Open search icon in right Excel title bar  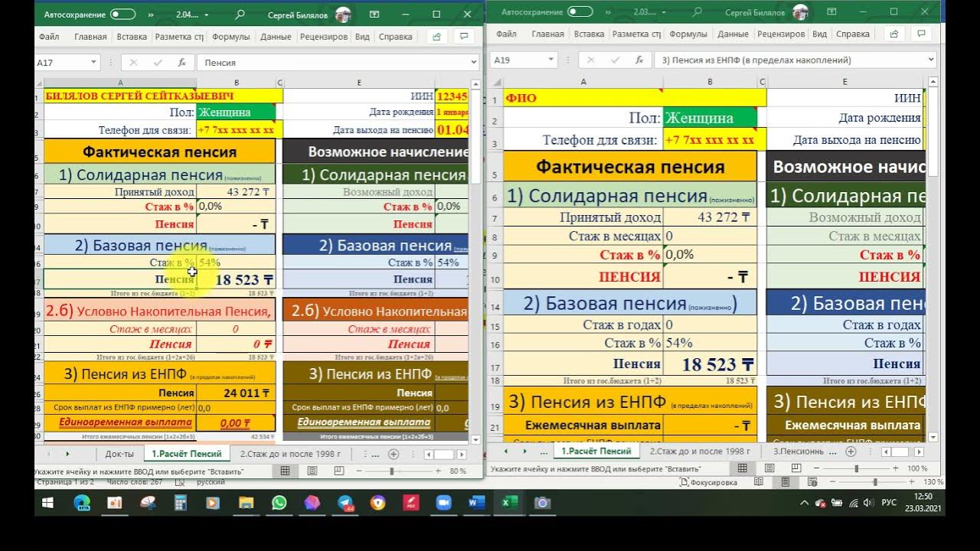pos(697,11)
